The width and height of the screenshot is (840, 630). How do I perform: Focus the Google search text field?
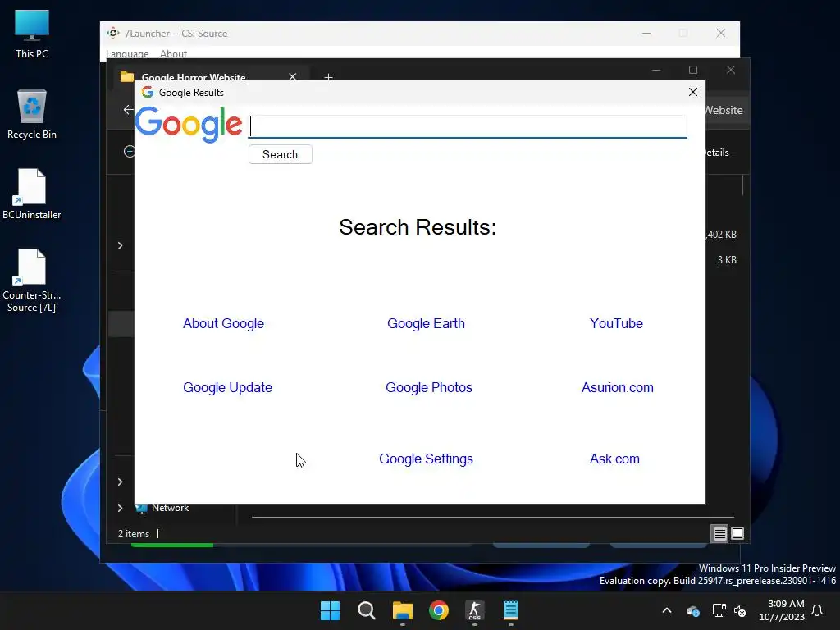coord(468,126)
